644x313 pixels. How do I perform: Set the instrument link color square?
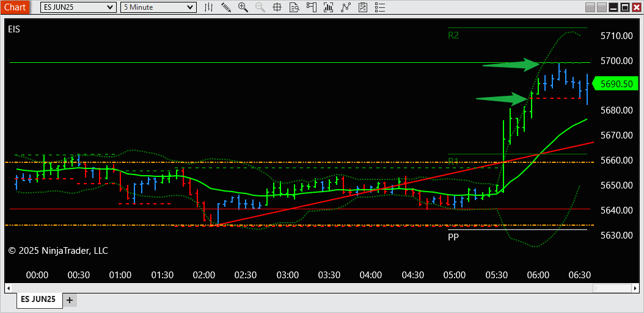[x=590, y=7]
